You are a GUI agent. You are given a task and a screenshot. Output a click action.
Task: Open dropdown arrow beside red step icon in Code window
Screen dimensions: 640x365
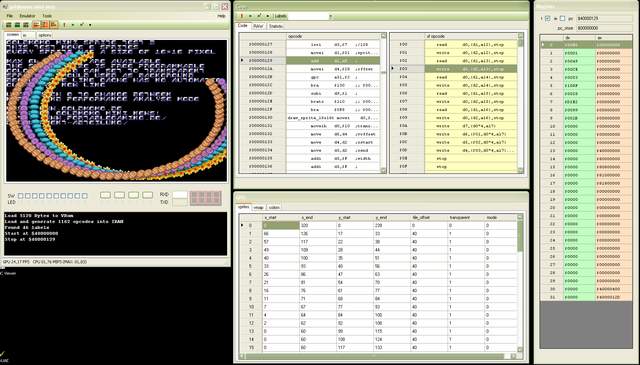pyautogui.click(x=250, y=16)
